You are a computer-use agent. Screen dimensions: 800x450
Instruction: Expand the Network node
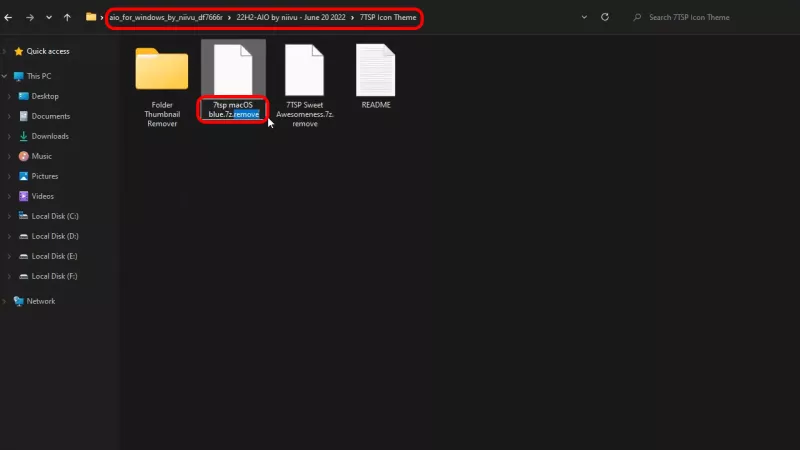(x=5, y=301)
